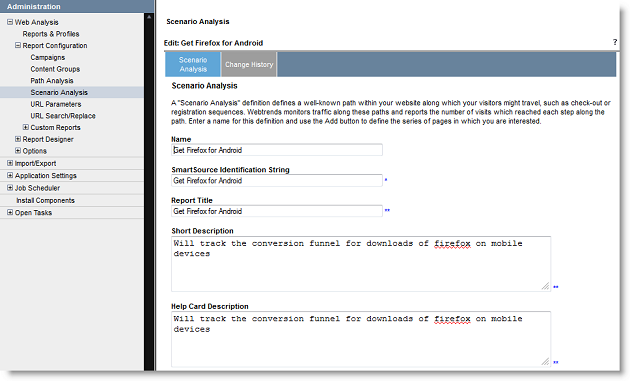This screenshot has height=381, width=630.
Task: Expand the Report Designer node
Action: (18, 139)
